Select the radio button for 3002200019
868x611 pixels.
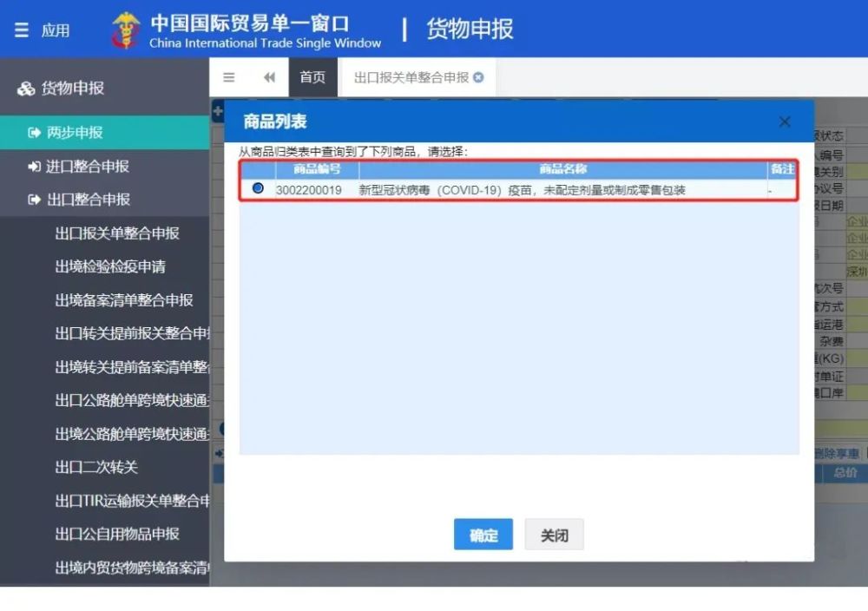click(258, 188)
